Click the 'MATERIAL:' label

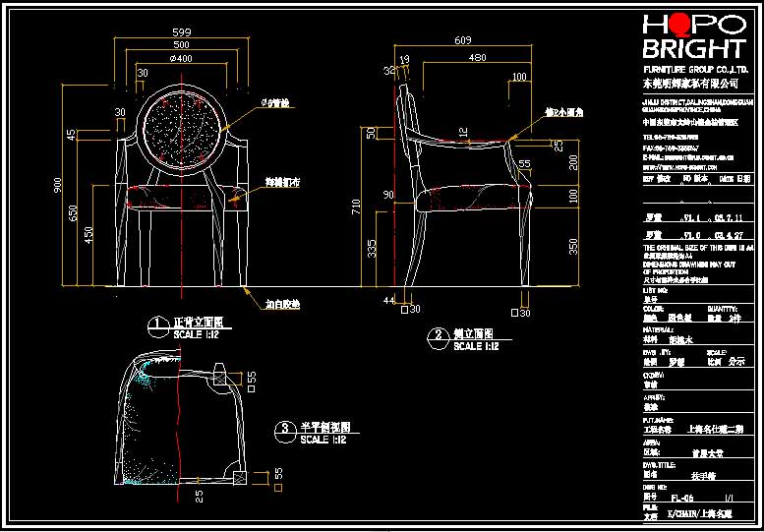coord(656,329)
